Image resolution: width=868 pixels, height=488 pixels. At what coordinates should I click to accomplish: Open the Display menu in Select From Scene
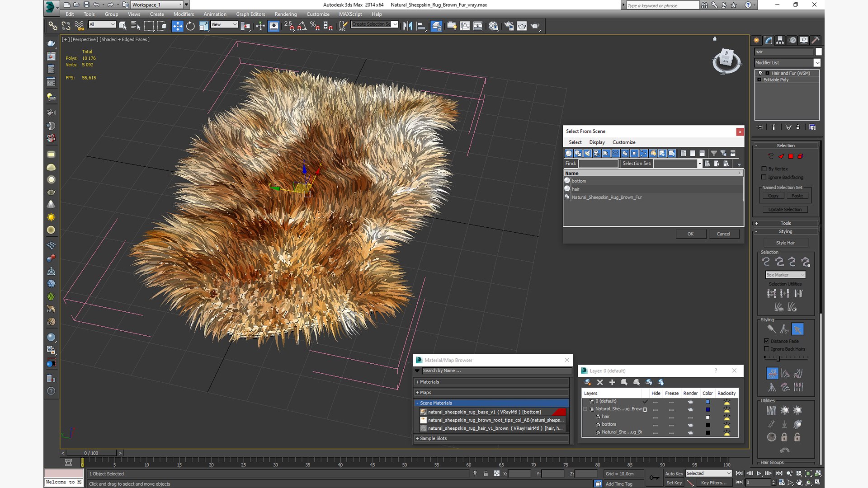(x=597, y=142)
